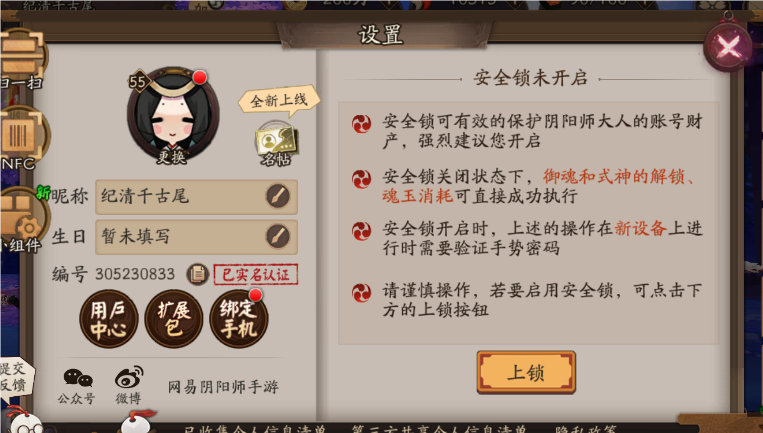The image size is (763, 433).
Task: Change avatar via 更换 portrait
Action: click(x=173, y=115)
